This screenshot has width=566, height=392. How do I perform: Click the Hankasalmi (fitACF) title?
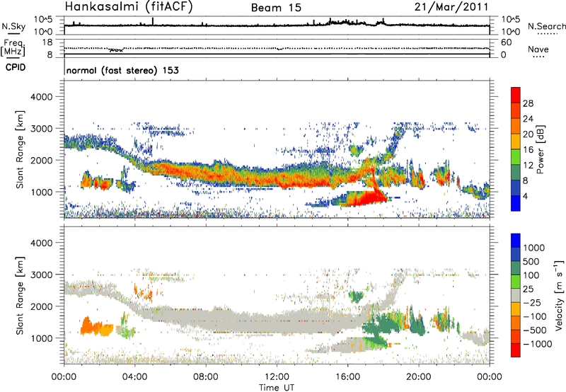click(129, 6)
